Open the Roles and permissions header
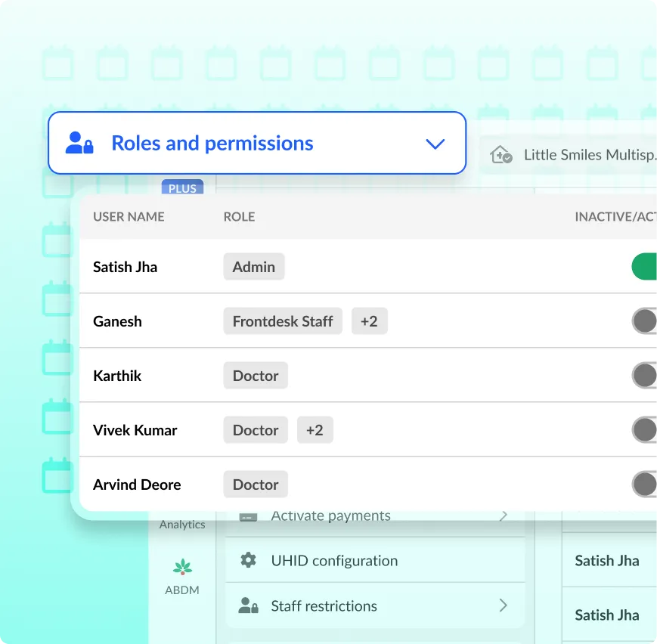The image size is (657, 644). pos(257,143)
